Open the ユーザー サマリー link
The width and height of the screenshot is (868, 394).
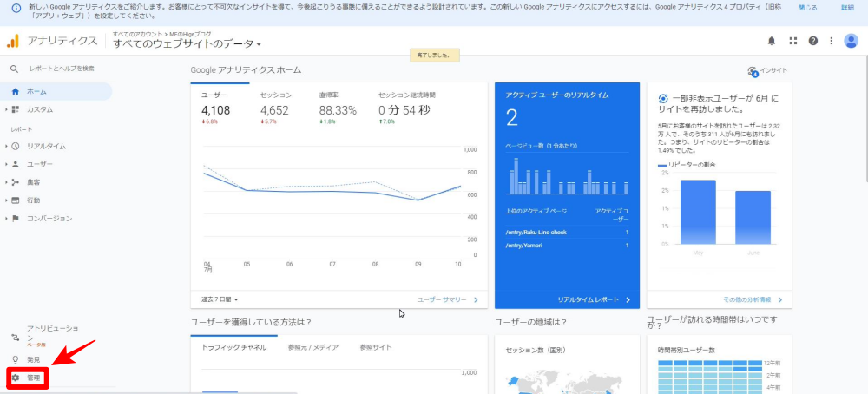coord(447,299)
